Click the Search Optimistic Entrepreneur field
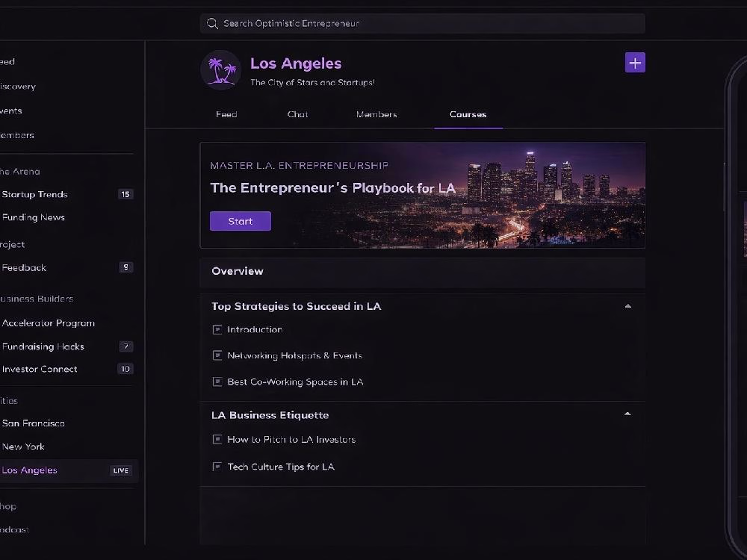 pyautogui.click(x=423, y=23)
